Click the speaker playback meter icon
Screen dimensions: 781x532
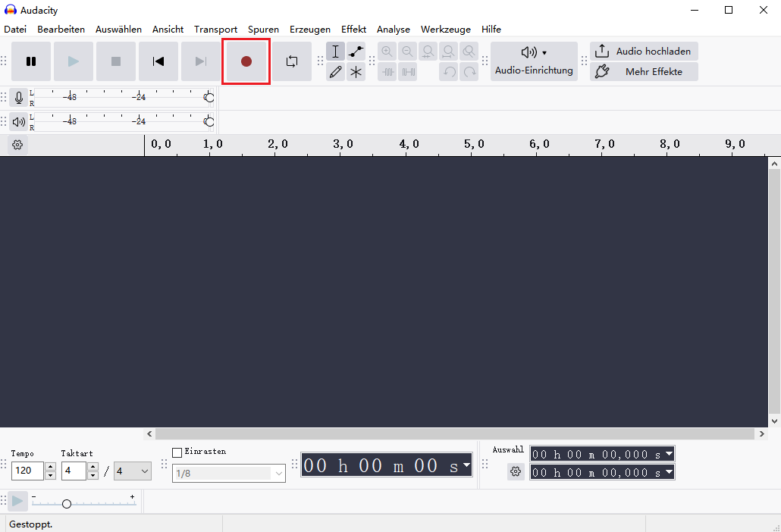[18, 122]
